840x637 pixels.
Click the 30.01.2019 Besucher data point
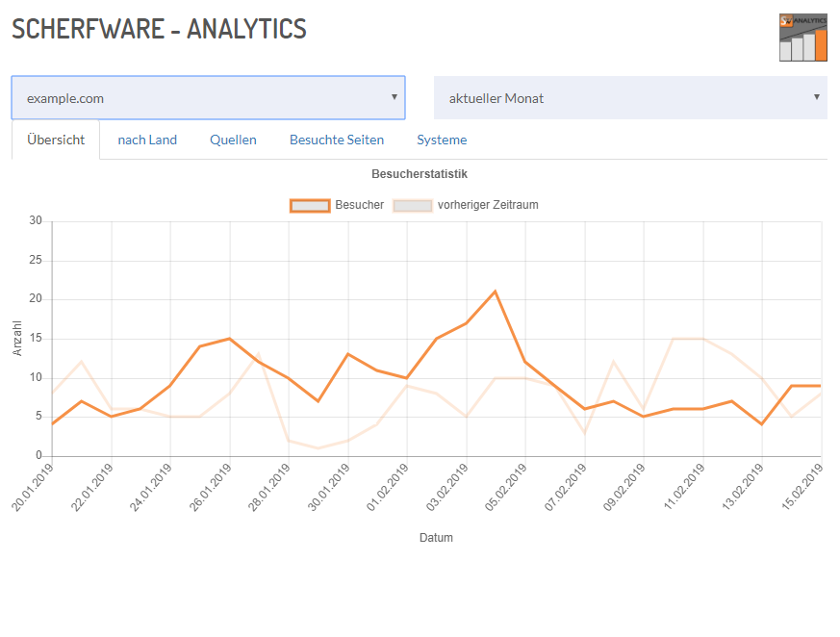click(x=347, y=354)
